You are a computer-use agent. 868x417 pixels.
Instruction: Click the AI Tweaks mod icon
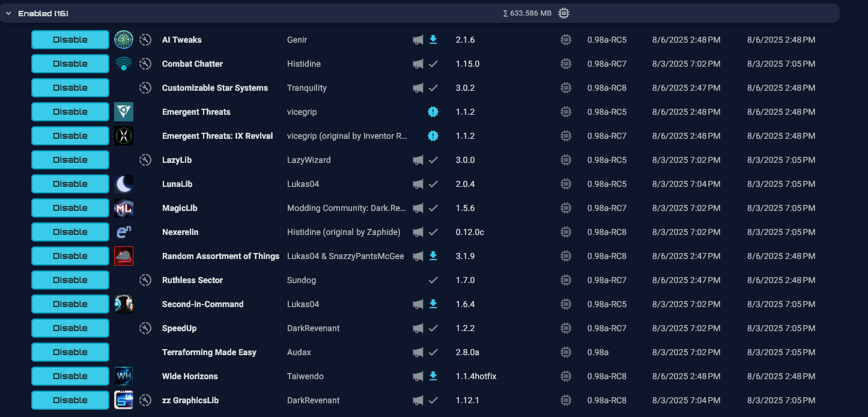click(x=124, y=40)
